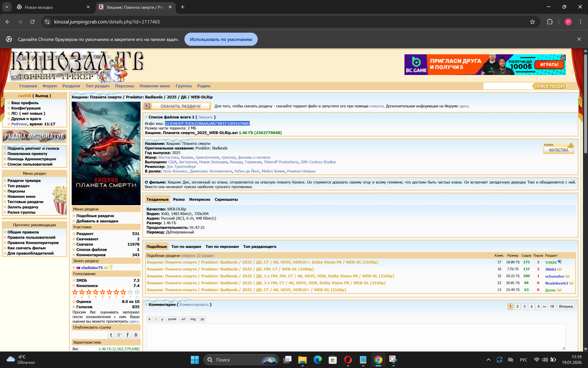Apply italic formatting button i
588x368 pixels.
coord(156,319)
